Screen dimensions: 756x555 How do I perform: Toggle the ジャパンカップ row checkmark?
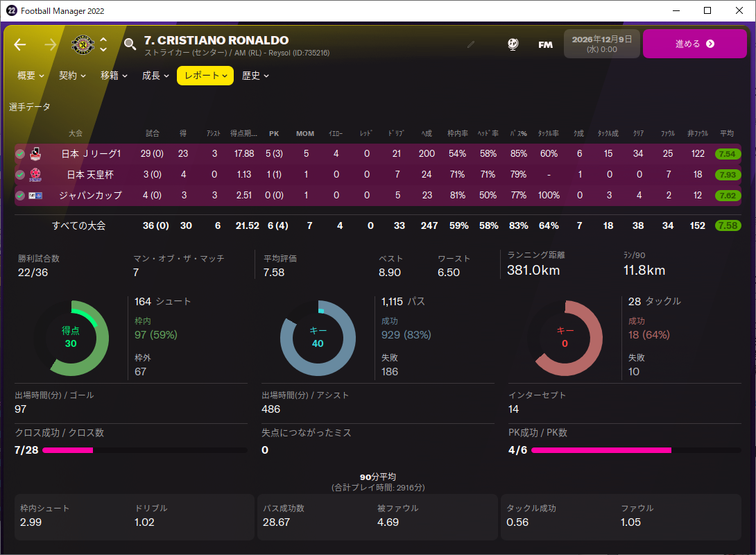click(x=20, y=195)
